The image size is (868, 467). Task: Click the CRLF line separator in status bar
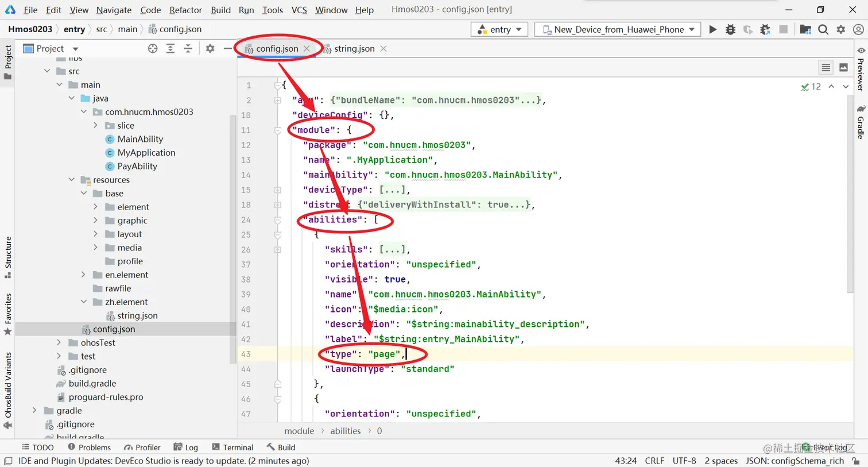coord(654,461)
